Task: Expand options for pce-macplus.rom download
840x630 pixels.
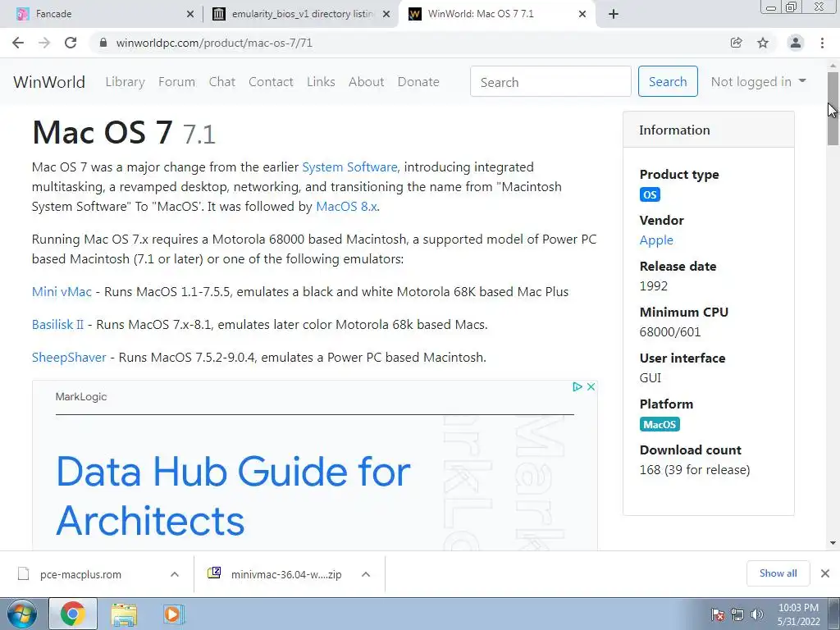Action: pyautogui.click(x=175, y=574)
